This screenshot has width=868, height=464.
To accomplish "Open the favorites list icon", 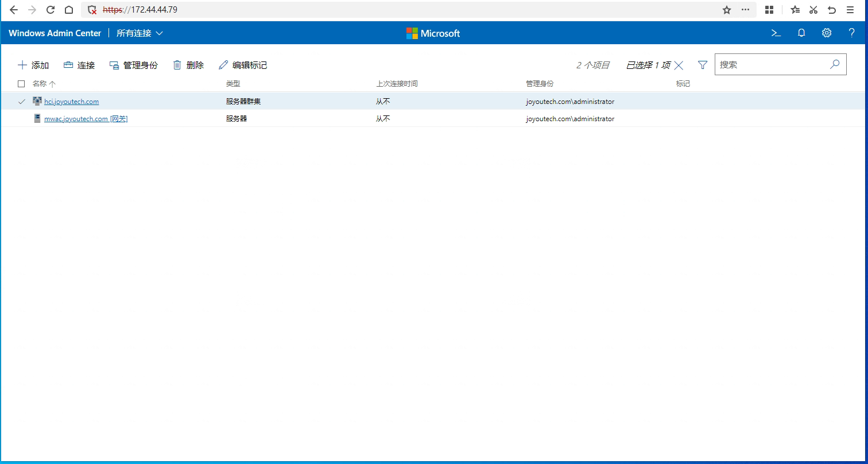I will click(x=795, y=10).
